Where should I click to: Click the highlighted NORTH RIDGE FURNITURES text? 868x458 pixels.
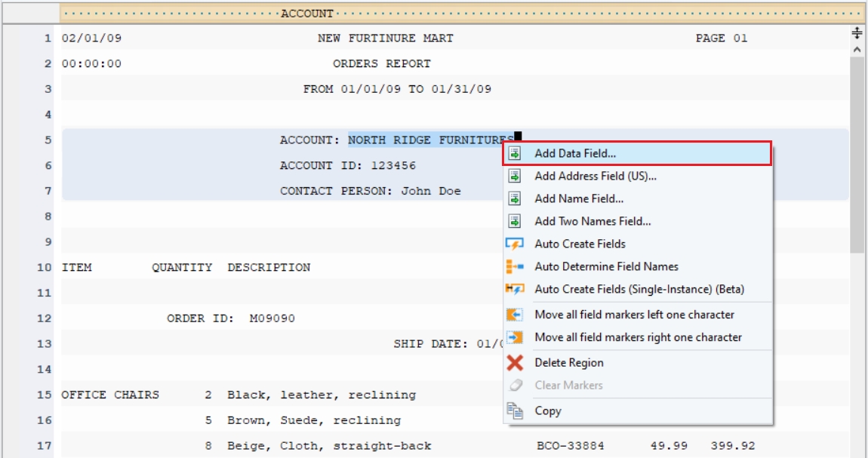430,140
